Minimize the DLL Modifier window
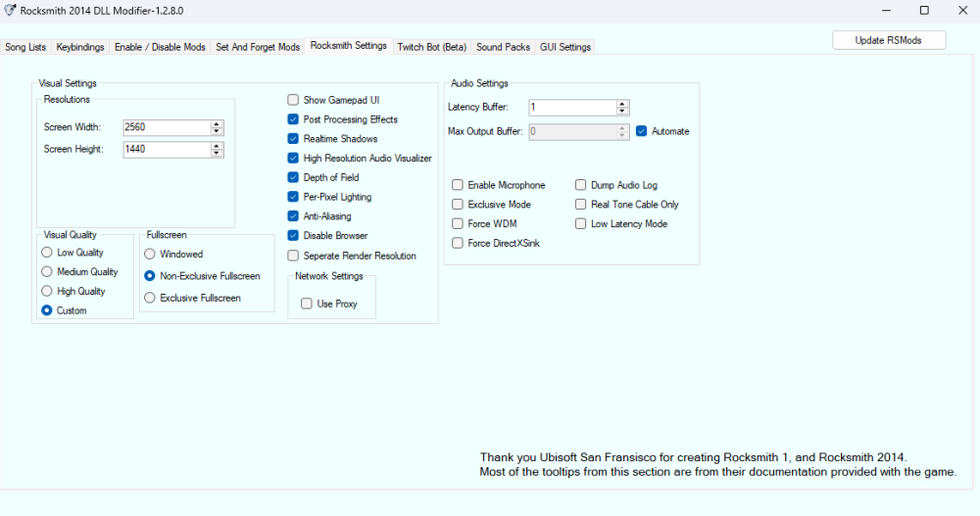 [x=886, y=11]
